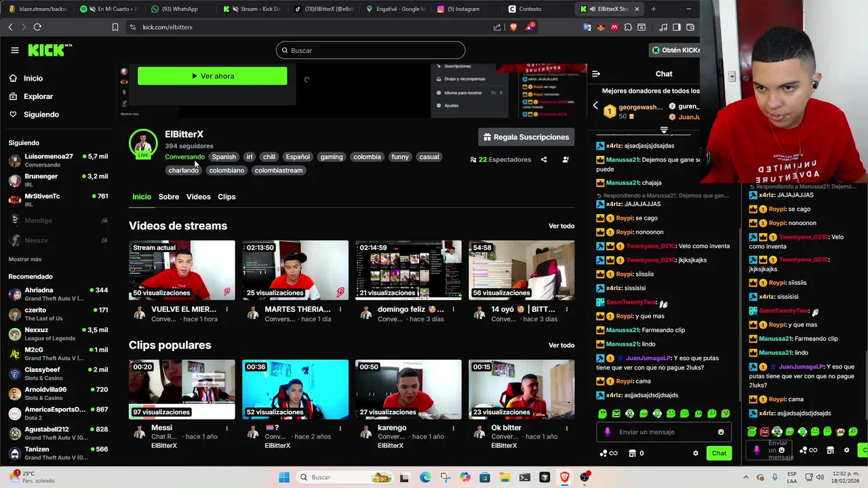
Task: Expand the top donors leaderboard
Action: (x=664, y=129)
